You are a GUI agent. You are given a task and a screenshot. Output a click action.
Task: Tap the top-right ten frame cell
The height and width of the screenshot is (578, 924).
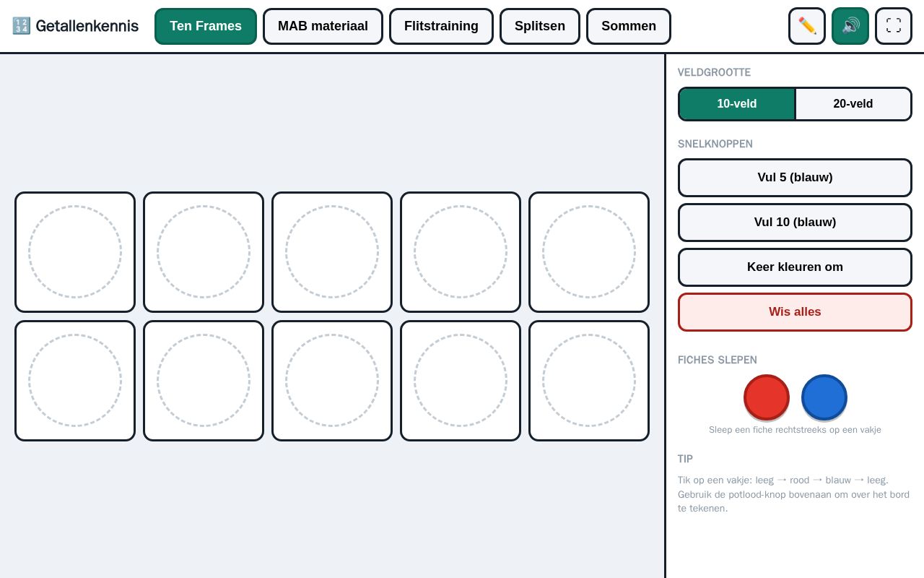tap(589, 252)
